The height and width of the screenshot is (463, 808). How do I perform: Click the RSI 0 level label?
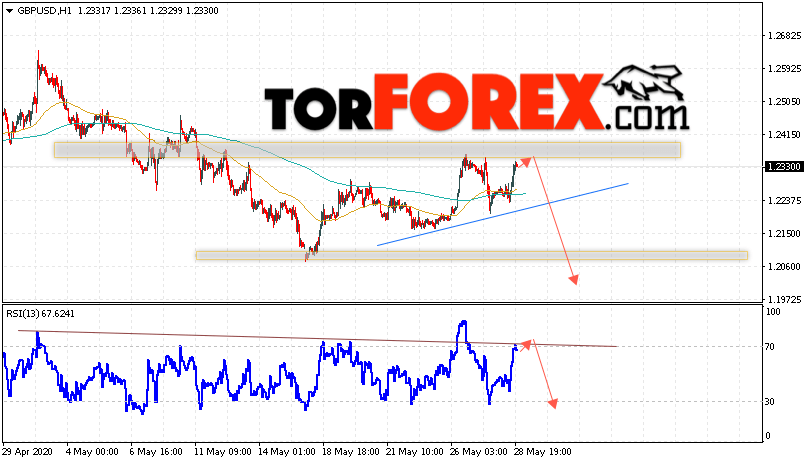pyautogui.click(x=768, y=436)
